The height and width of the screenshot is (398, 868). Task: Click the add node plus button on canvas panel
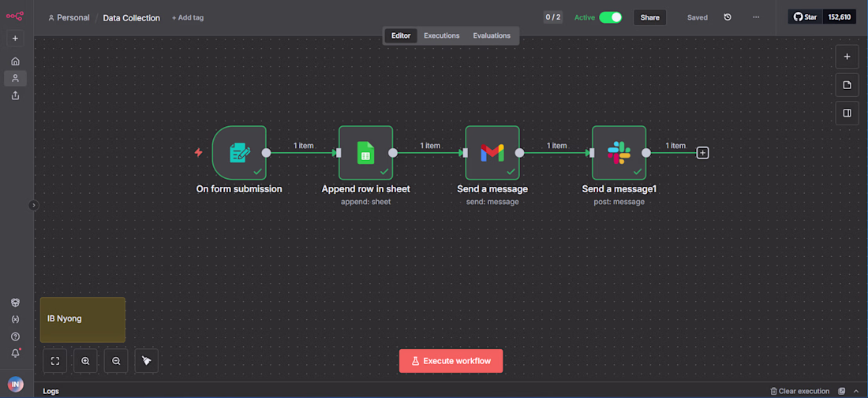(x=847, y=57)
